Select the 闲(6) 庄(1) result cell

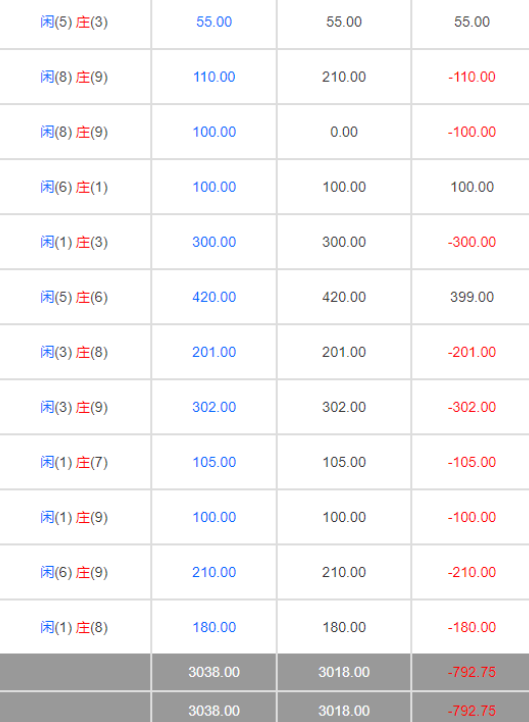click(x=74, y=187)
